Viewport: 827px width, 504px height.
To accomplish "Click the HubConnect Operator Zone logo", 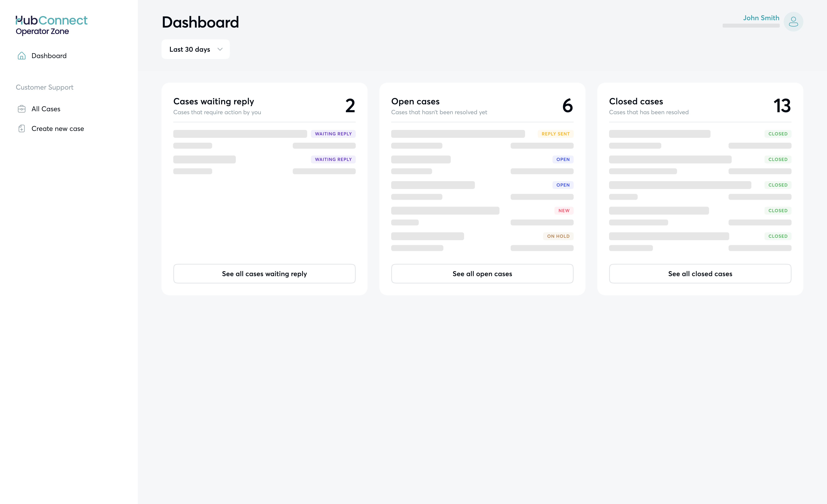I will coord(51,25).
